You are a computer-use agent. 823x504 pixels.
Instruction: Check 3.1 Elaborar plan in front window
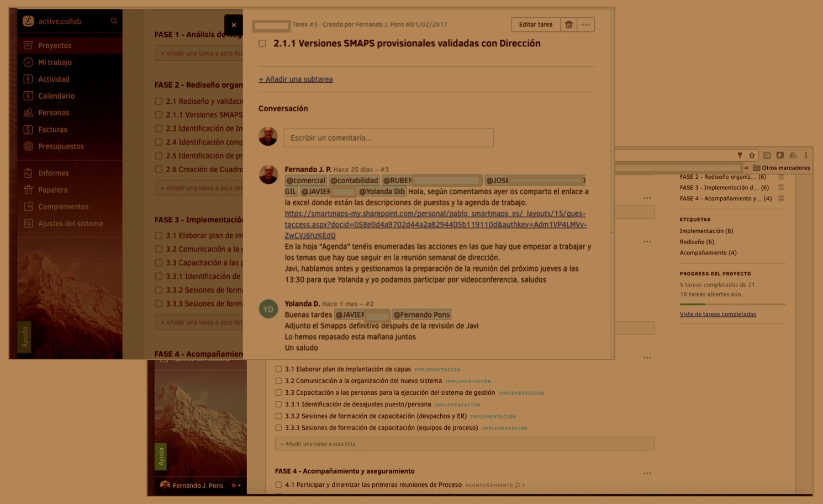pos(159,235)
